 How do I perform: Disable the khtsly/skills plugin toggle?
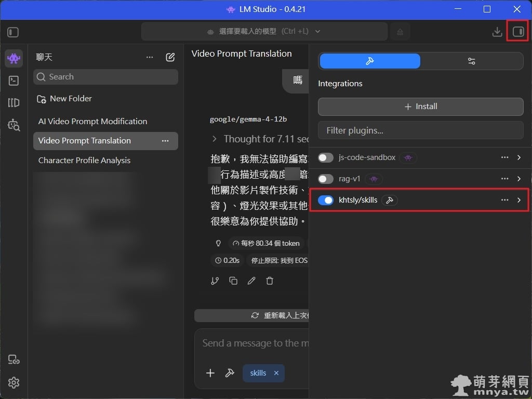326,200
